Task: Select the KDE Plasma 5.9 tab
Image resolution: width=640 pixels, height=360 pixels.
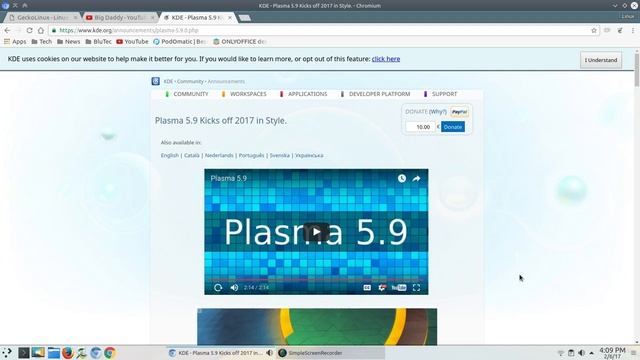Action: tap(198, 18)
